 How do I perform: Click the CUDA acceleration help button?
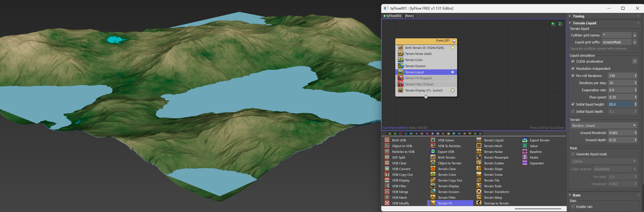coord(635,61)
